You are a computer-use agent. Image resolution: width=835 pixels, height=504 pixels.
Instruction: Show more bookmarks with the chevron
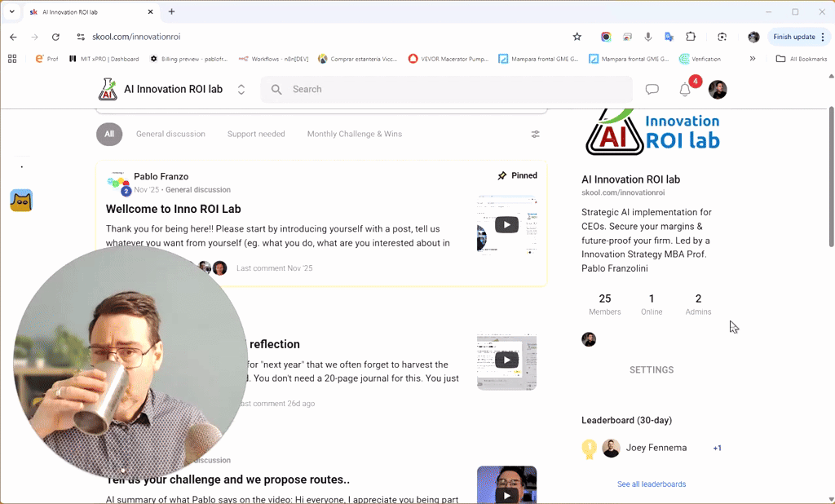753,59
